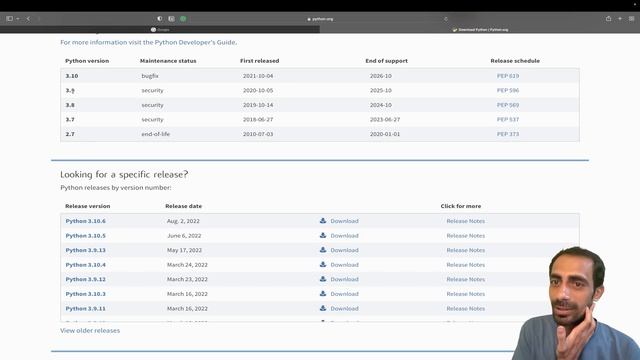Click download icon for Python 3.10.6
The height and width of the screenshot is (360, 640).
(323, 220)
